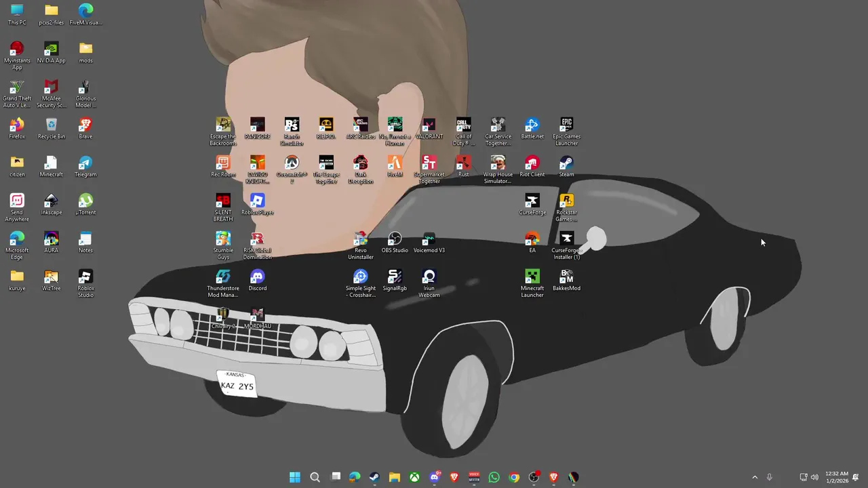Screen dimensions: 868x488
Task: Open the Dark Deception shortcut
Action: coord(361,169)
